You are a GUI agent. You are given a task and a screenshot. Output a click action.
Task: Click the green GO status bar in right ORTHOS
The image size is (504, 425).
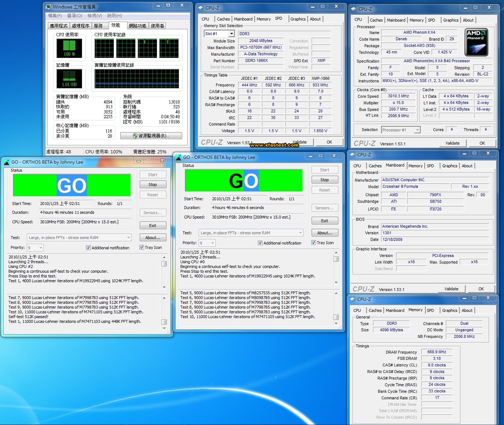[244, 180]
